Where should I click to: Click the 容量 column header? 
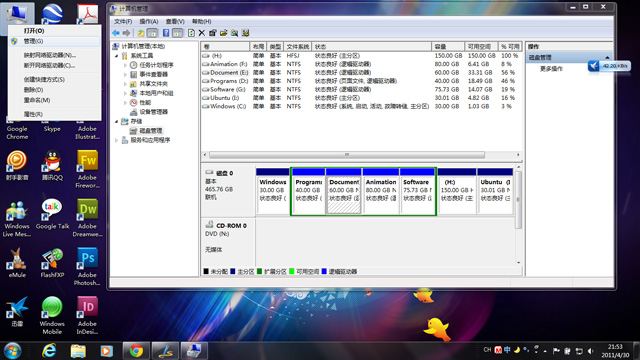(x=448, y=47)
